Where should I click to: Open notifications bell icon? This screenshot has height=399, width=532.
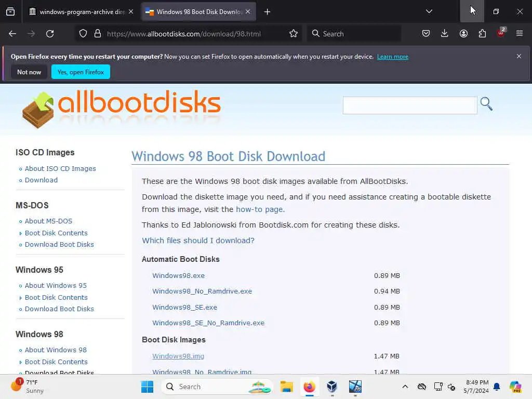point(497,387)
